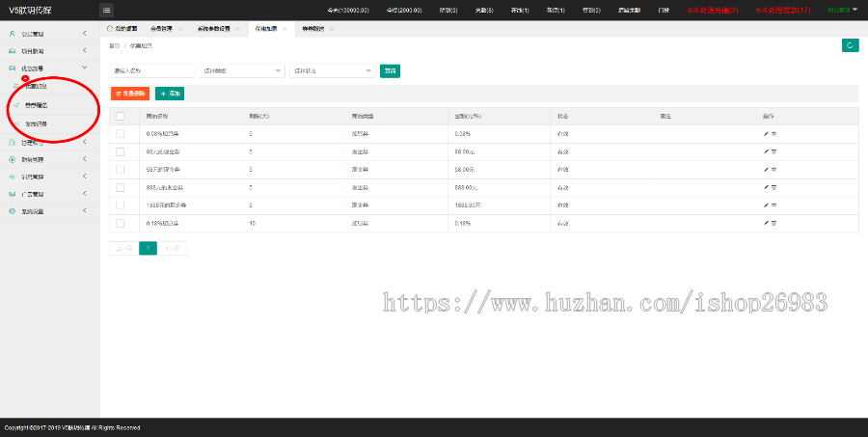Viewport: 868px width, 437px height.
Task: Click the first breadcrumb home link
Action: tap(114, 46)
